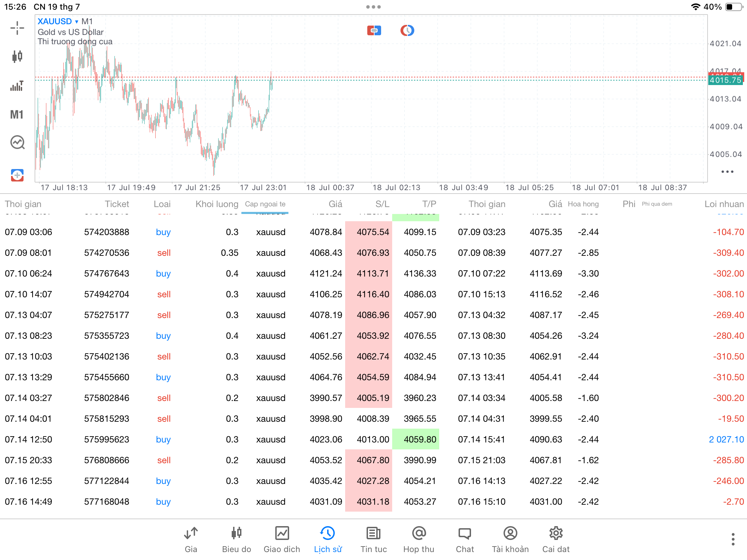Select ticket 575355723

(x=107, y=336)
